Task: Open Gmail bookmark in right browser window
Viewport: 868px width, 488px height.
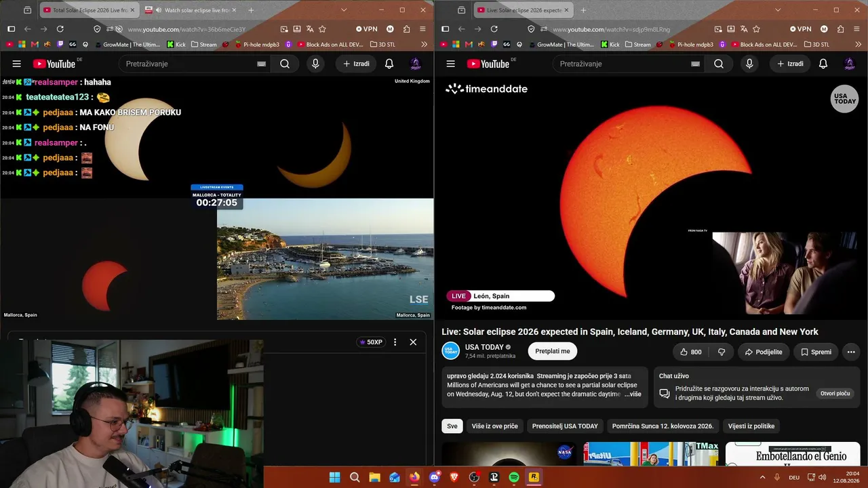Action: pyautogui.click(x=469, y=44)
